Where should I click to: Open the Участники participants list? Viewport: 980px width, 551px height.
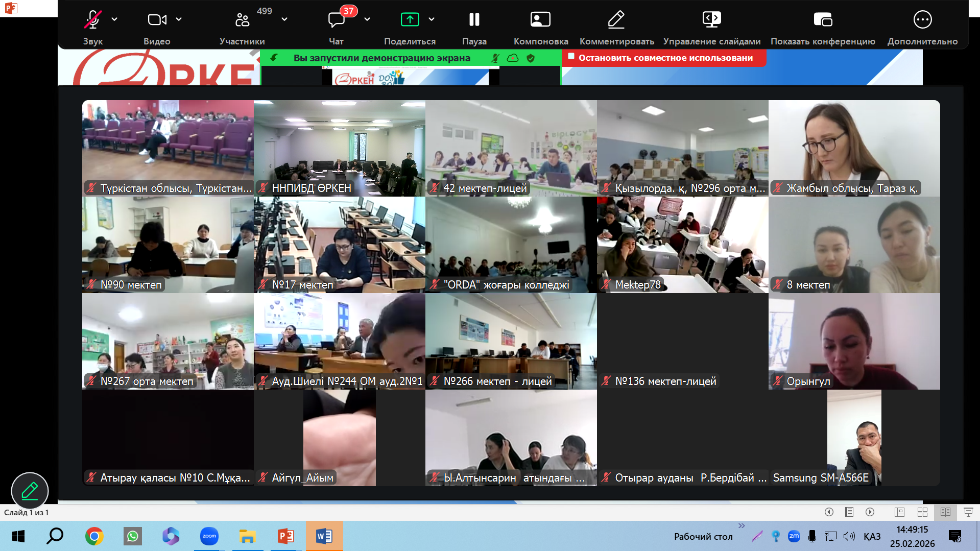[242, 20]
